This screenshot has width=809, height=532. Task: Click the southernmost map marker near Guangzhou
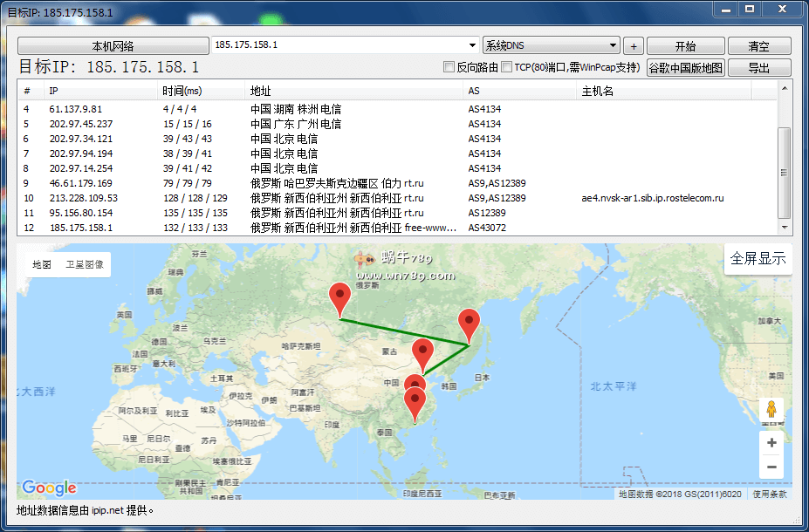(x=416, y=404)
